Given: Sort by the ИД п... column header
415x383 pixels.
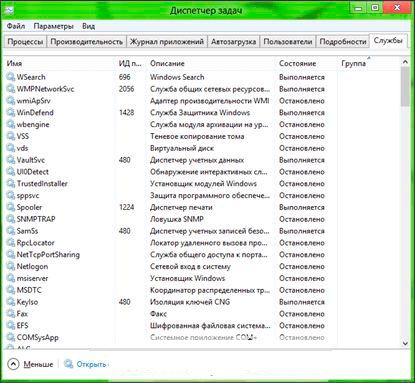Looking at the screenshot, I should tap(130, 63).
